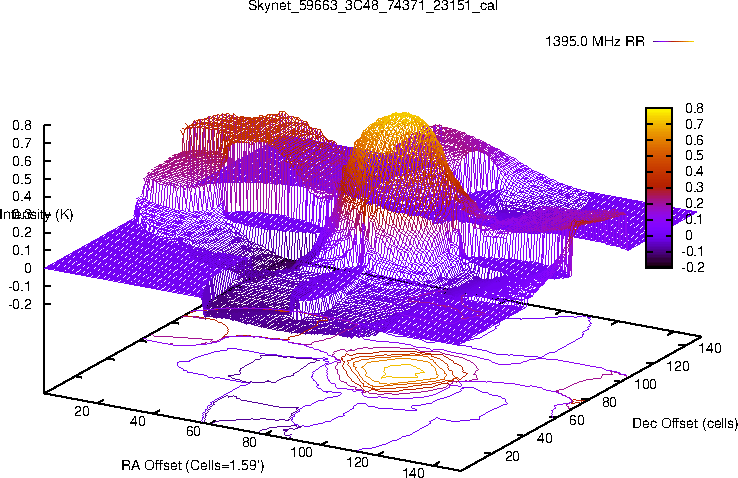This screenshot has width=738, height=478.
Task: Click the legend's colored line sample
Action: pos(674,41)
